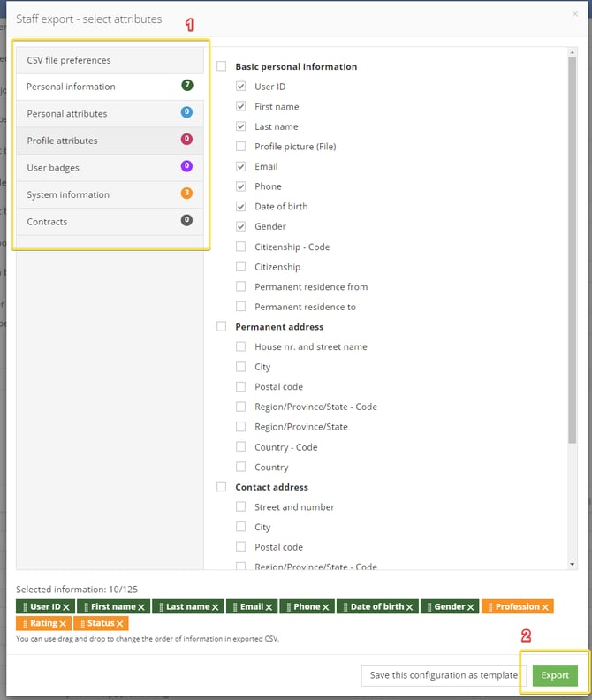Remove the Gender tag with its X
Viewport: 592px width, 700px height.
[x=470, y=607]
